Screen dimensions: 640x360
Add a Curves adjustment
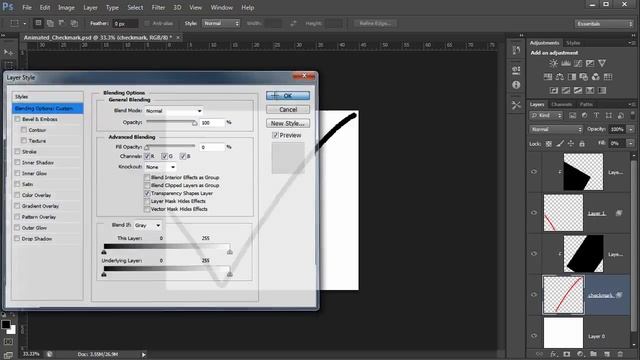(578, 63)
